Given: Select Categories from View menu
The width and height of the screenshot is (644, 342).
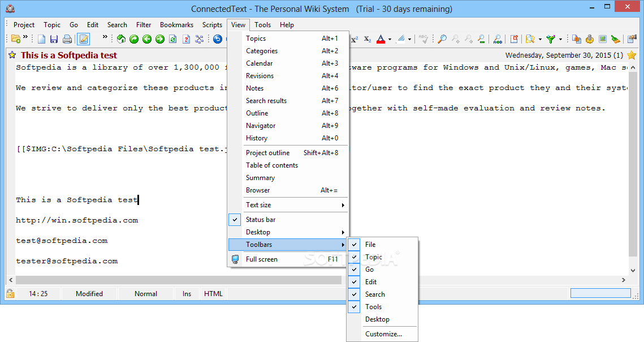Looking at the screenshot, I should pos(288,51).
